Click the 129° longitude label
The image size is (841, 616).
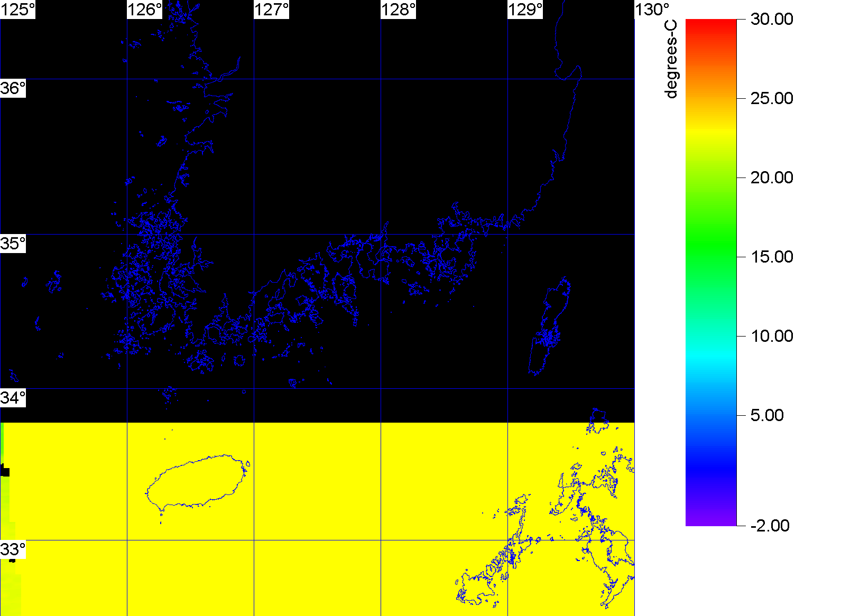click(x=525, y=10)
